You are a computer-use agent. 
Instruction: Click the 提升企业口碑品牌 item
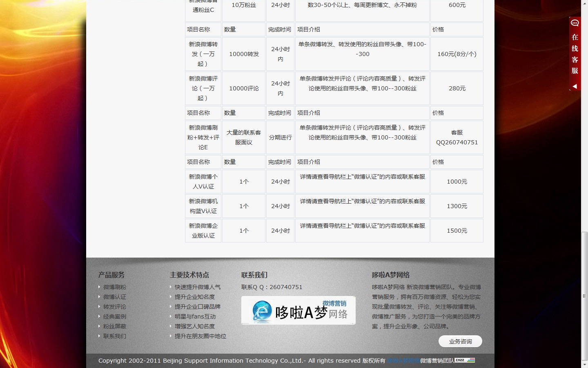click(198, 307)
